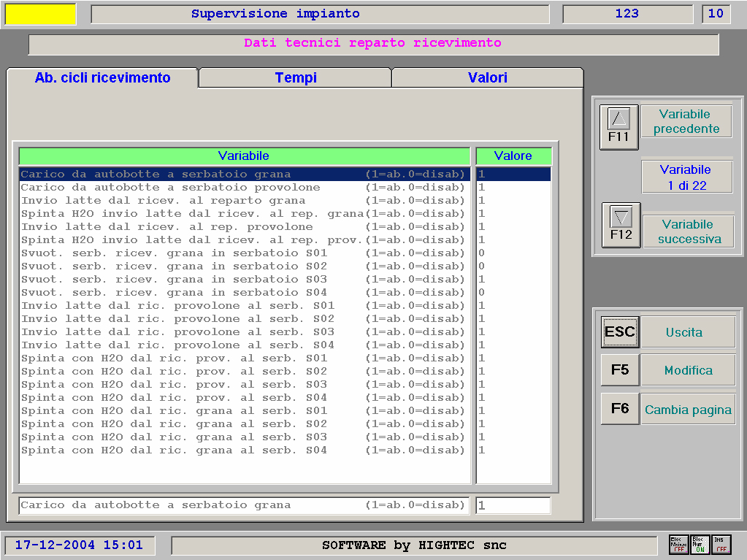Select row 'Spinta con H2O dal ric. prov. al serb. S01'
The width and height of the screenshot is (747, 560).
(245, 358)
